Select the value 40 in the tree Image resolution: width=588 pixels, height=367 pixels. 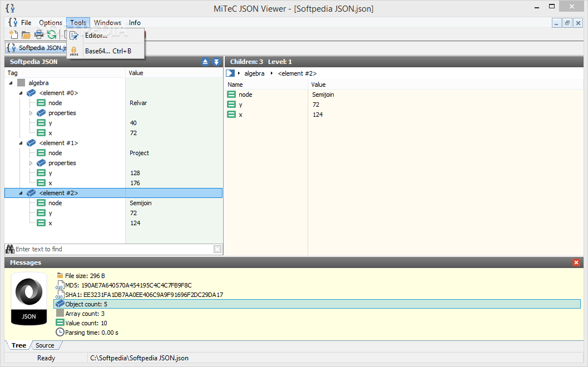click(x=133, y=123)
